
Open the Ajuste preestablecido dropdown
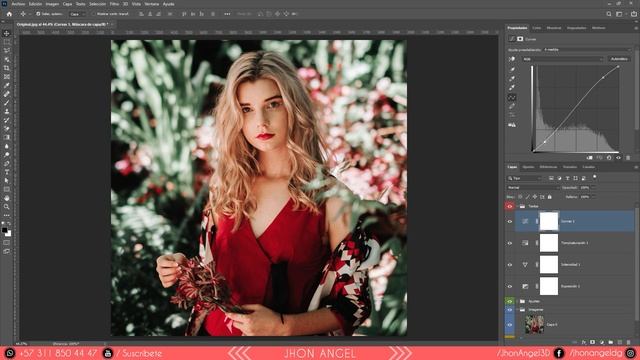click(587, 50)
